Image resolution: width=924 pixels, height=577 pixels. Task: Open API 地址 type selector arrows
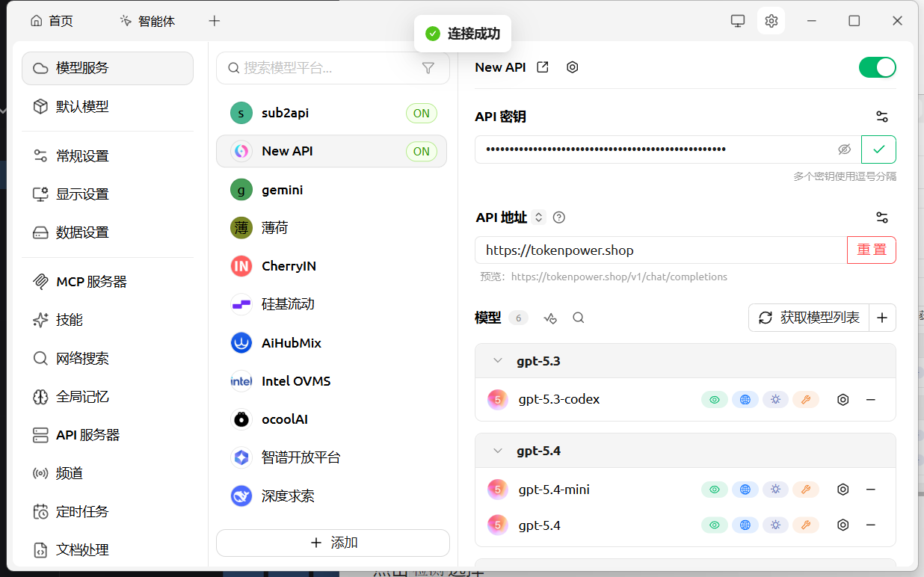[539, 217]
